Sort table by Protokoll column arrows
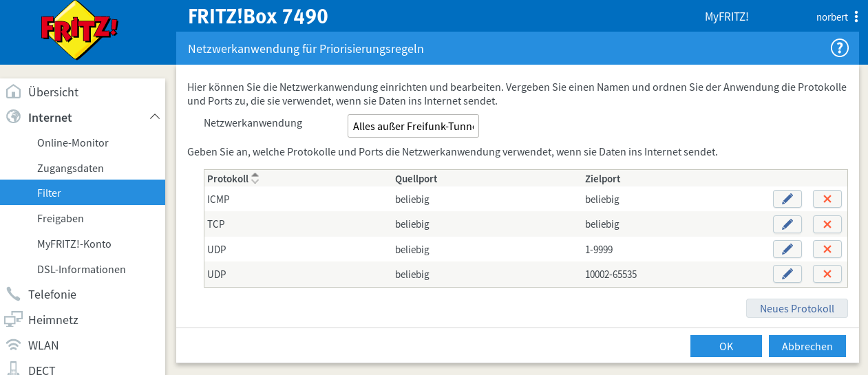 (255, 178)
